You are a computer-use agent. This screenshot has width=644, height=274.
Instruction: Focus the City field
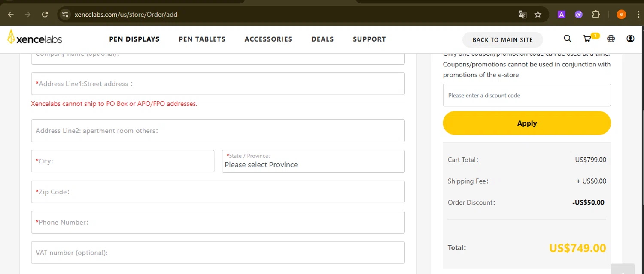coord(123,161)
